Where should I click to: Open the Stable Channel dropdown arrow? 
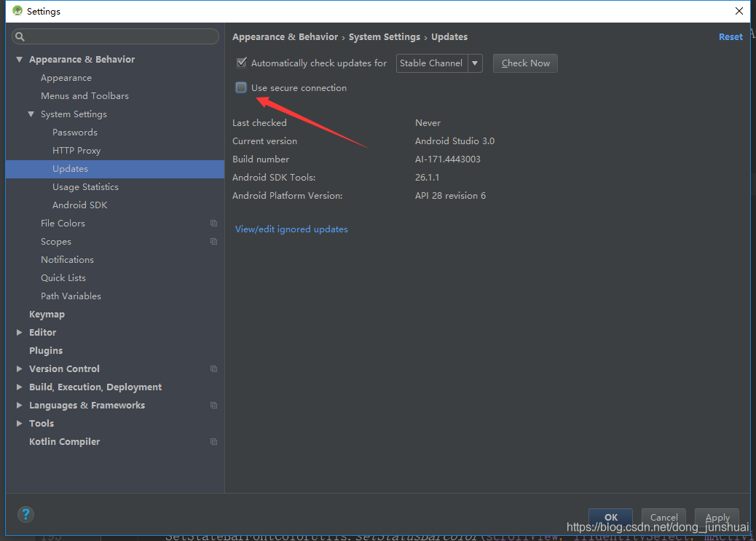click(x=475, y=63)
